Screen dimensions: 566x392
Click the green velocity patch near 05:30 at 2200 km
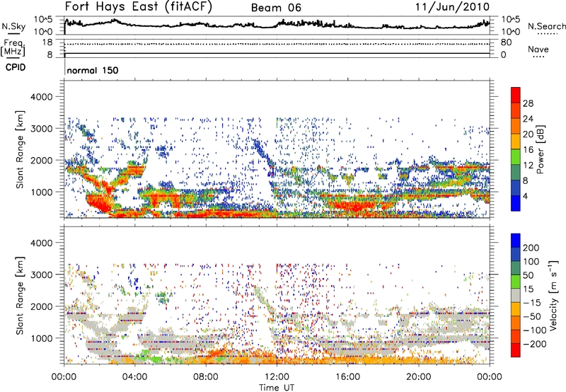pos(162,297)
